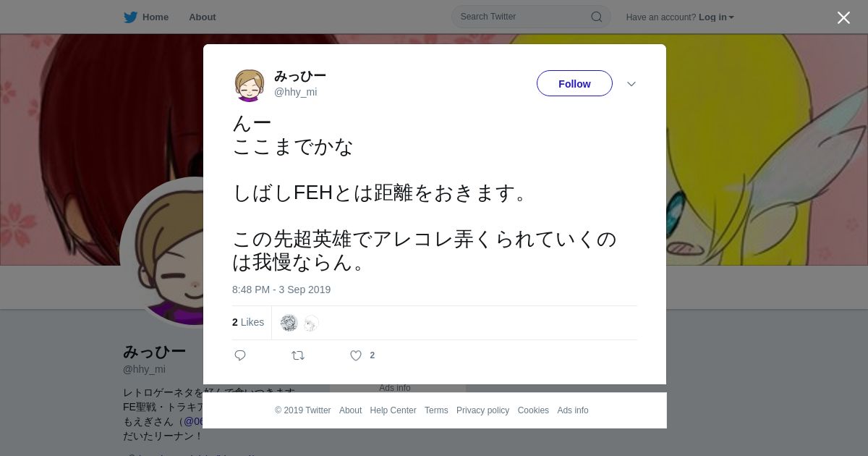Open the second liker's avatar
868x456 pixels.
pyautogui.click(x=310, y=323)
